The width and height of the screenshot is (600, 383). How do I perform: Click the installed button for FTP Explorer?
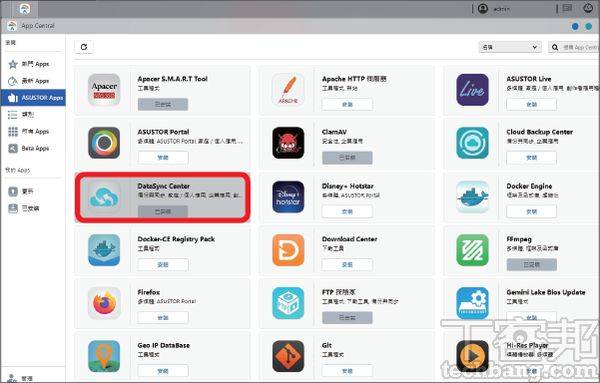(347, 318)
